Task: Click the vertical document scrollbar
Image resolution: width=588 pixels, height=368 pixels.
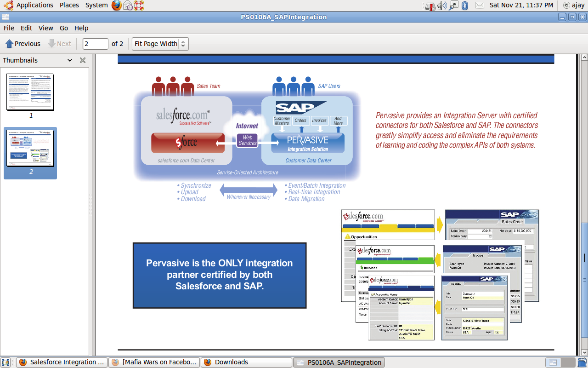Action: click(x=584, y=258)
